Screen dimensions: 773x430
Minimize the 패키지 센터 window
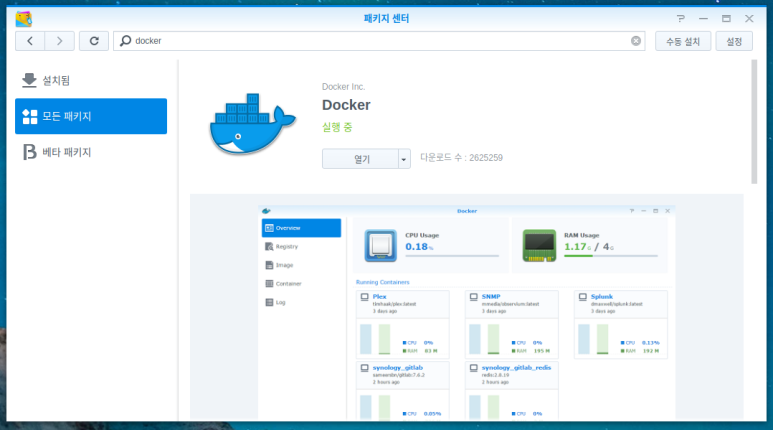(x=703, y=19)
